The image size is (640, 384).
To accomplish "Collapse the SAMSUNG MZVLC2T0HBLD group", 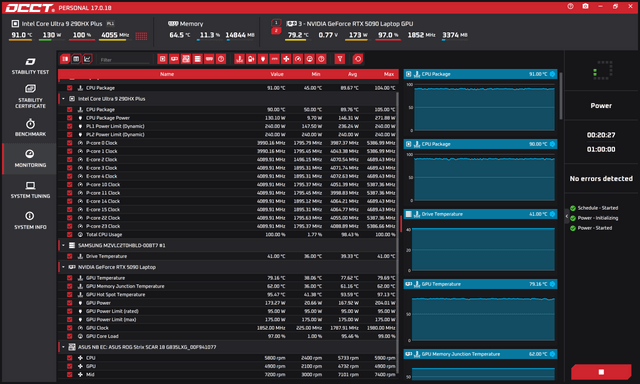I will tap(63, 245).
